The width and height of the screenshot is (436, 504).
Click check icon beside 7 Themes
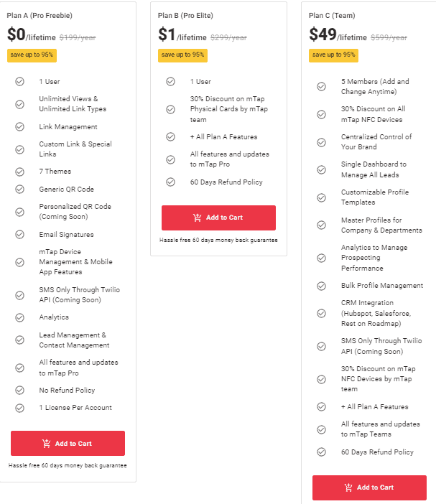(20, 172)
